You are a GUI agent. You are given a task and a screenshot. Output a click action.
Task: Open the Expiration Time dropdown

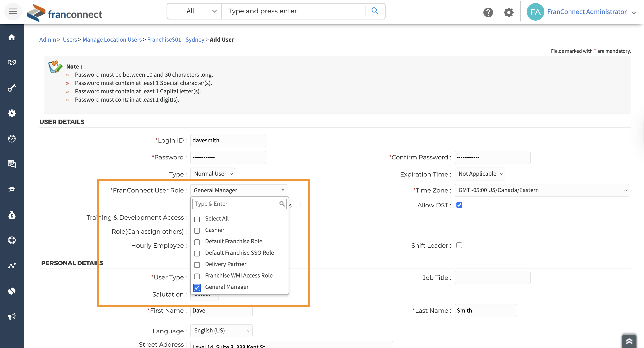tap(480, 174)
